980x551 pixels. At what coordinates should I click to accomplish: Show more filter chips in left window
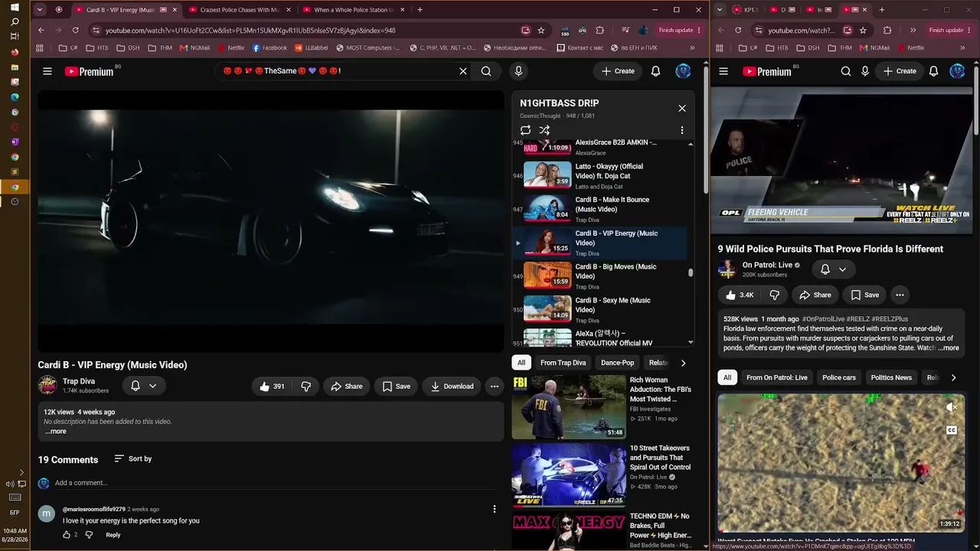pyautogui.click(x=683, y=363)
